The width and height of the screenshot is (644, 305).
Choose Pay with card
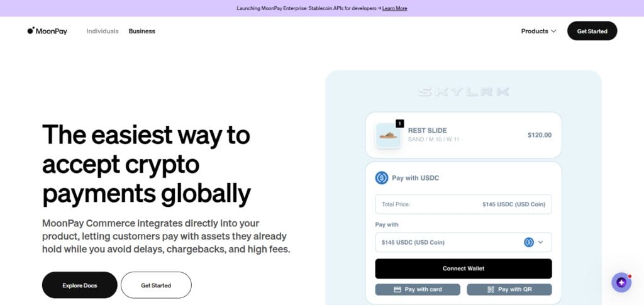pyautogui.click(x=418, y=289)
